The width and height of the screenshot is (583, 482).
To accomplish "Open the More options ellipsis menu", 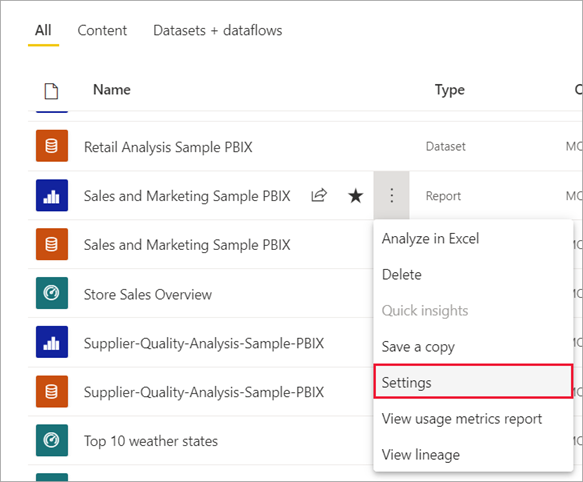I will coord(392,195).
